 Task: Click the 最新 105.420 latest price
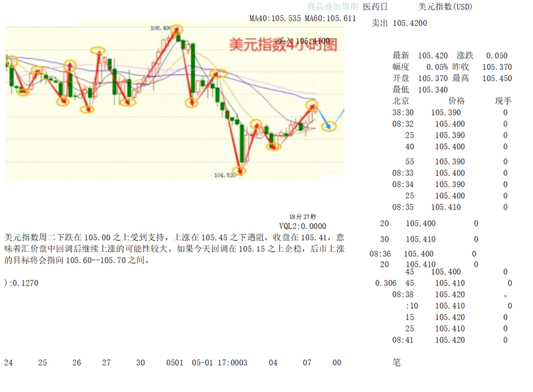point(420,56)
